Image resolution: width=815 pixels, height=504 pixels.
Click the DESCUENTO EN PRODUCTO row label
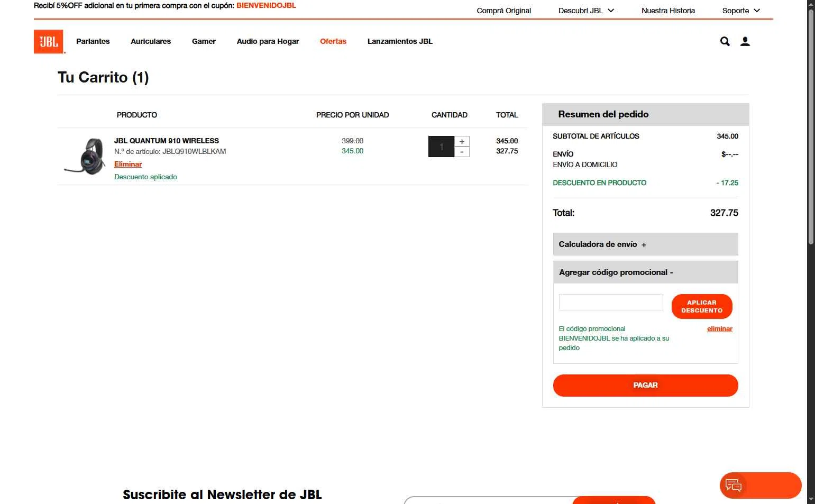(599, 183)
